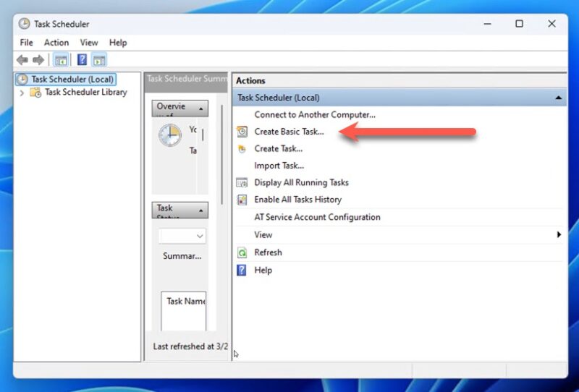This screenshot has height=392, width=579.
Task: Click AT Service Account Configuration
Action: [317, 217]
